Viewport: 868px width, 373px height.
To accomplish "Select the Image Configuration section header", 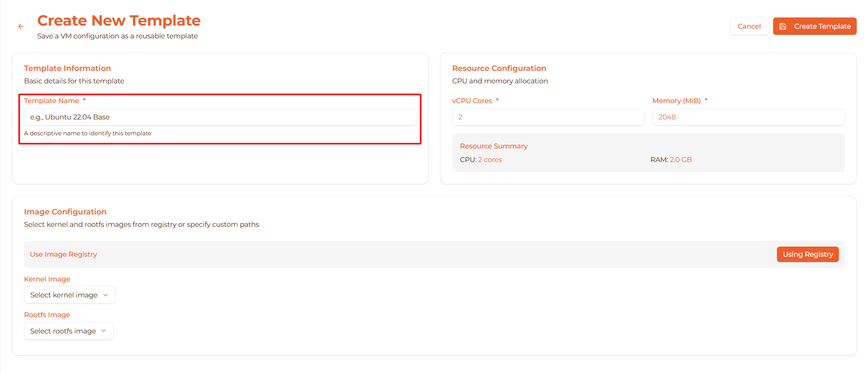I will [x=65, y=212].
